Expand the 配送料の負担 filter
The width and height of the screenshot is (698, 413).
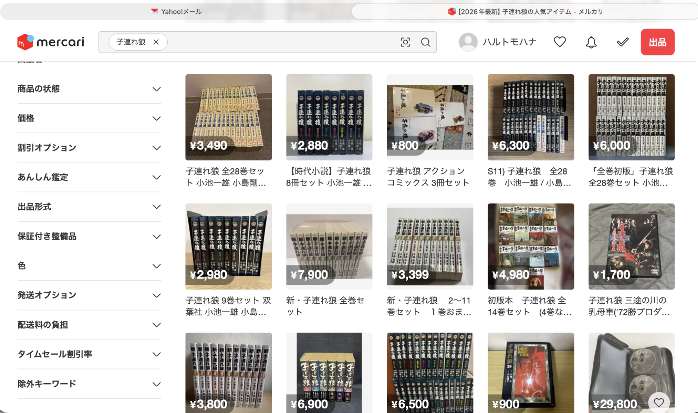(89, 324)
